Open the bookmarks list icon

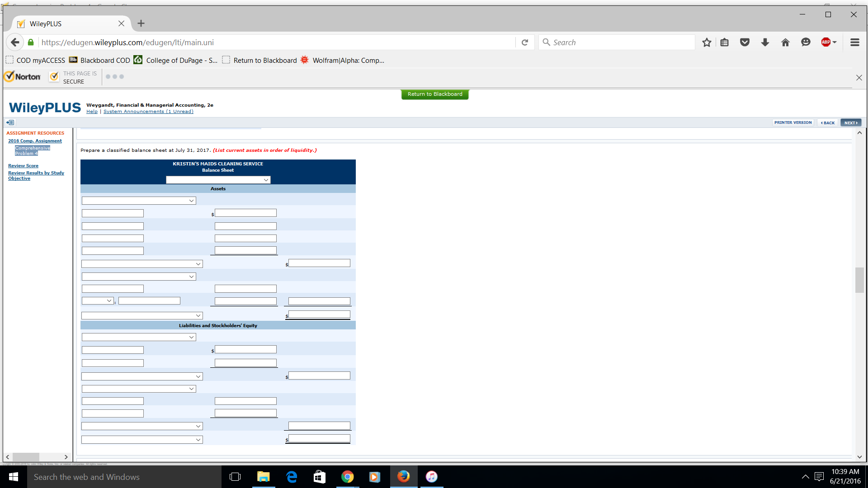pyautogui.click(x=725, y=42)
